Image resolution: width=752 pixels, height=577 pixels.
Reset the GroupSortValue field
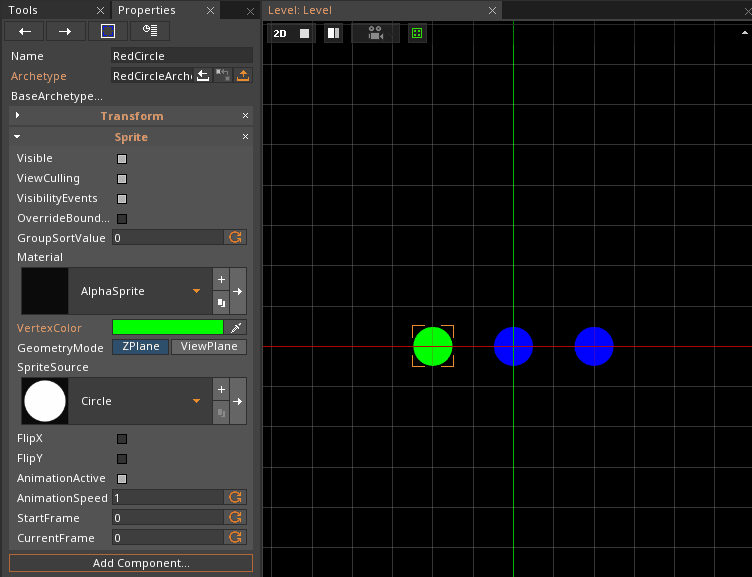click(236, 238)
